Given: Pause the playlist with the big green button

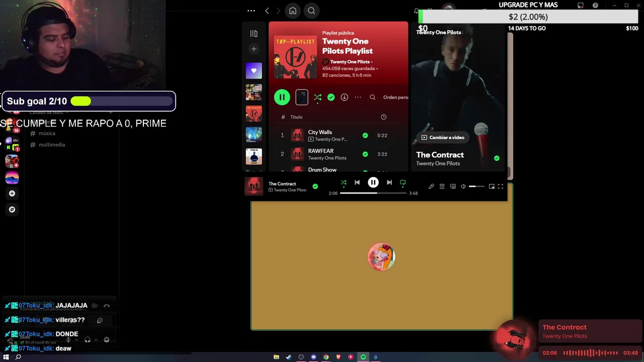Looking at the screenshot, I should click(282, 97).
